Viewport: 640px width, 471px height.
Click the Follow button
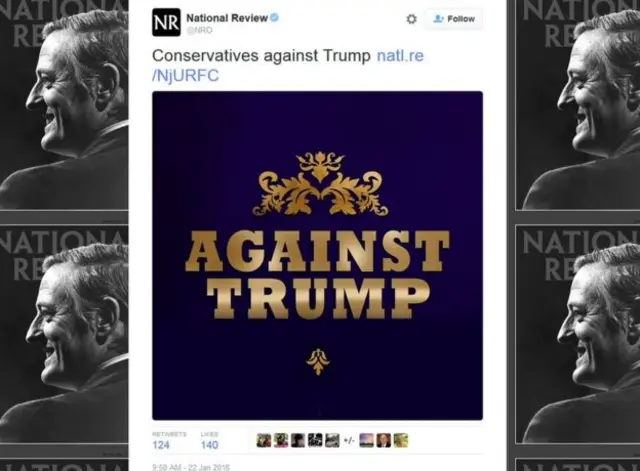pos(454,19)
